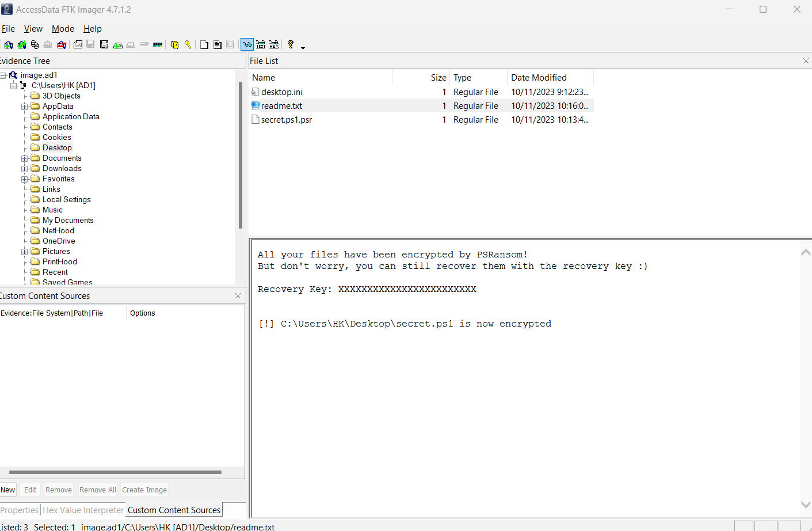812x531 pixels.
Task: Click the Remove All button
Action: coord(98,490)
